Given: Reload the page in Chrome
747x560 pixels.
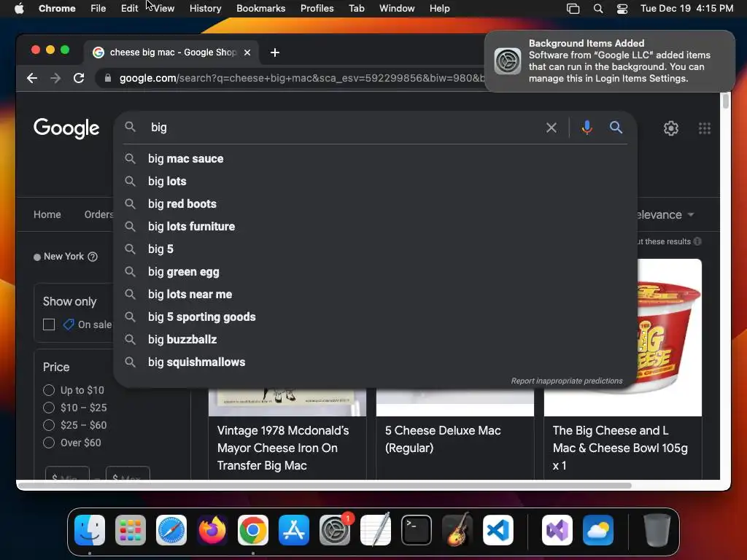Looking at the screenshot, I should tap(79, 78).
